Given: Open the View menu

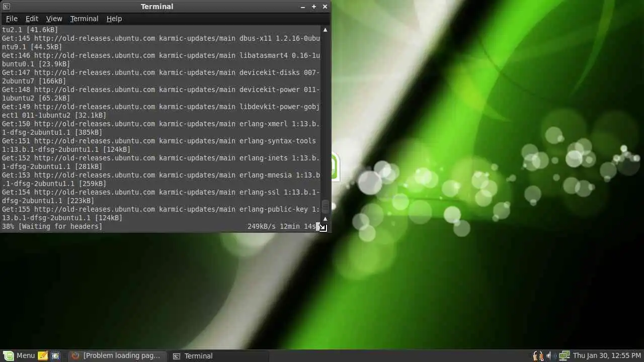Looking at the screenshot, I should point(54,19).
